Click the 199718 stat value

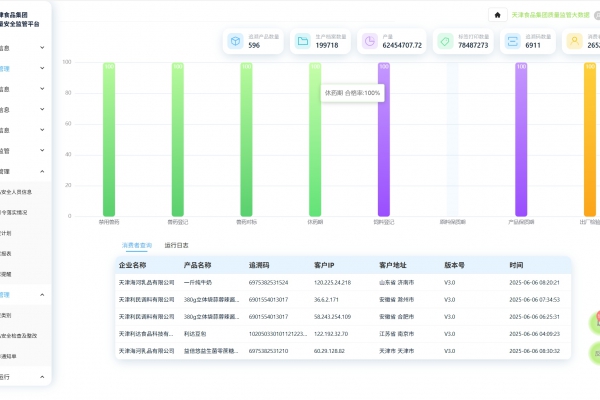(x=327, y=45)
